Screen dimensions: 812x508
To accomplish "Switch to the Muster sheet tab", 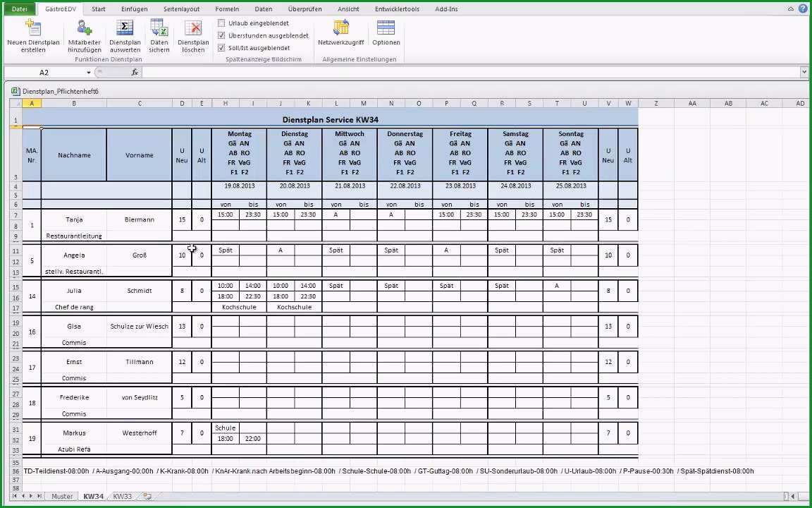I will (x=62, y=497).
